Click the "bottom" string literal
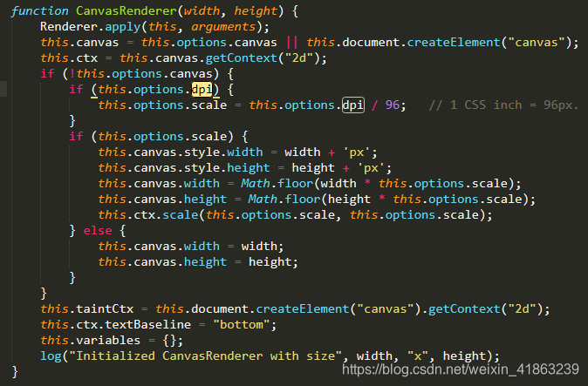Viewport: 588px width, 386px height. 241,325
